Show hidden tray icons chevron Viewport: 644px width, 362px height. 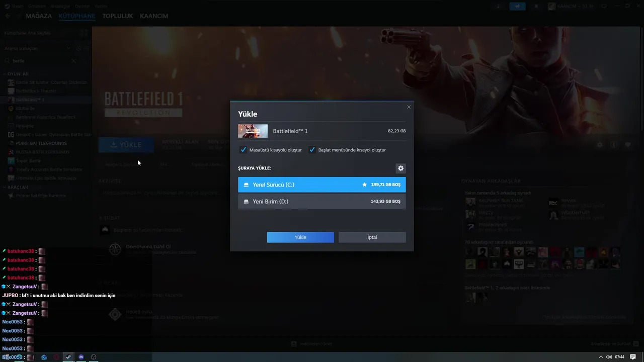(x=601, y=357)
